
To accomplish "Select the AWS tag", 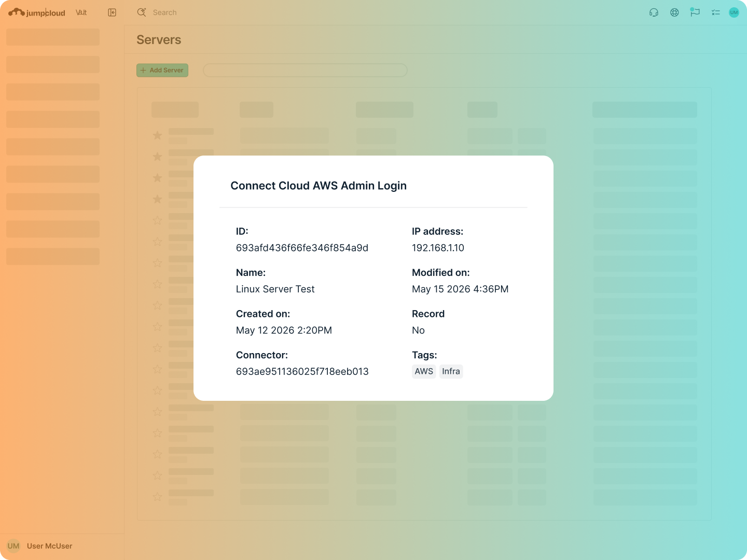I will pos(424,371).
